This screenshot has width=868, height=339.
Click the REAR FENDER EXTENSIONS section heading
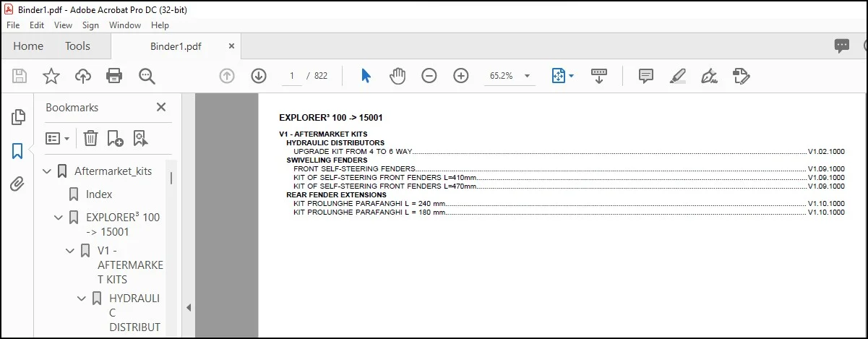[x=336, y=195]
